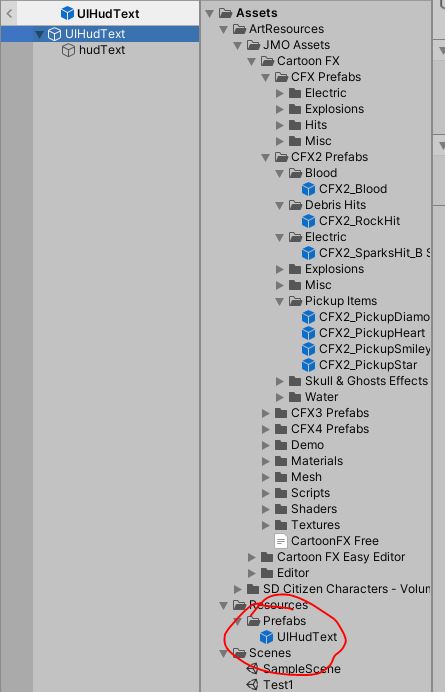
Task: Expand the Shaders folder
Action: tap(265, 509)
